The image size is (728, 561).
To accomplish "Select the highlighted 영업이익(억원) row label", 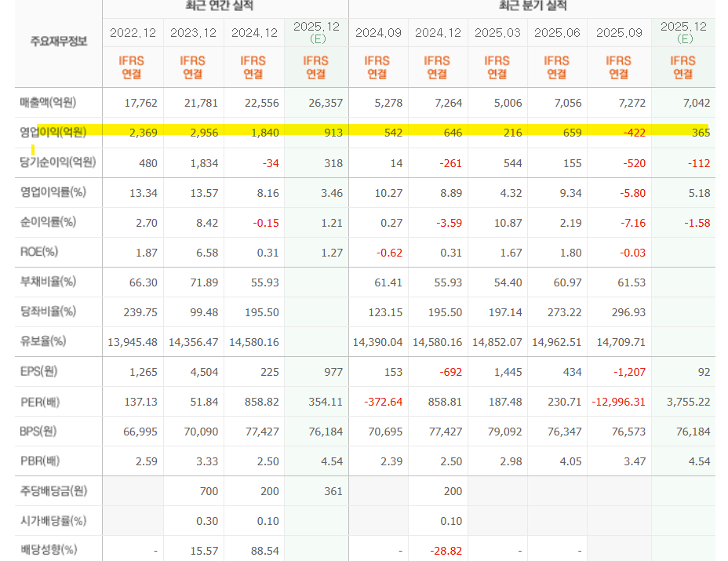I will pos(53,132).
